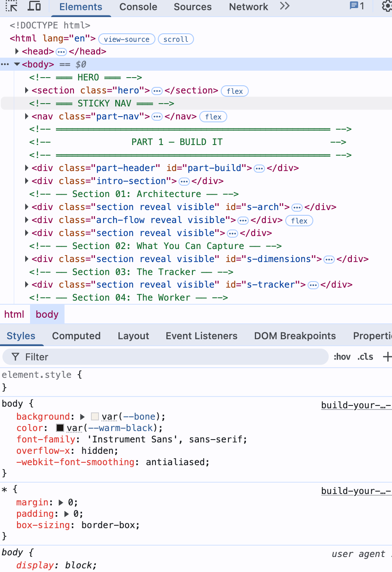392x572 pixels.
Task: Open the Computed styles tab
Action: (x=76, y=336)
